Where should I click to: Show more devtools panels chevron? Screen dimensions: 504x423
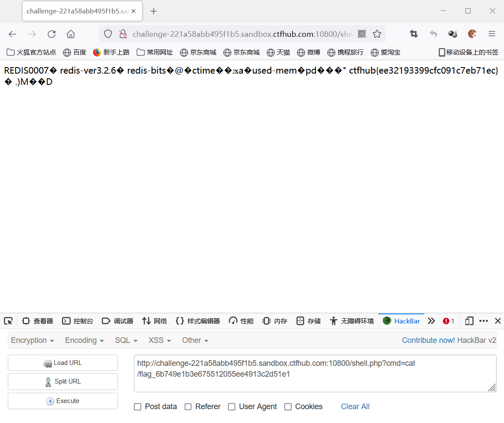[431, 321]
